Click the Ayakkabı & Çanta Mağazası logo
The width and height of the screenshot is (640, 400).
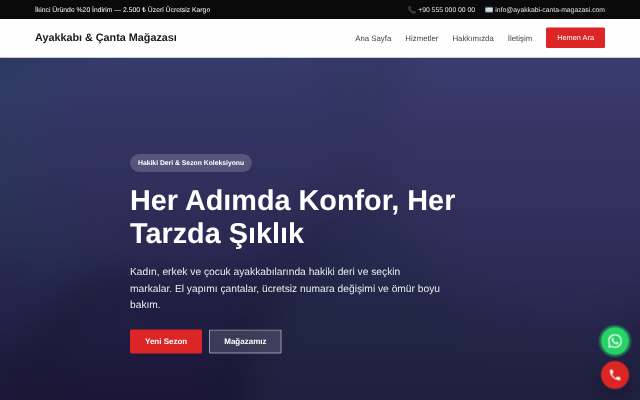(x=106, y=38)
